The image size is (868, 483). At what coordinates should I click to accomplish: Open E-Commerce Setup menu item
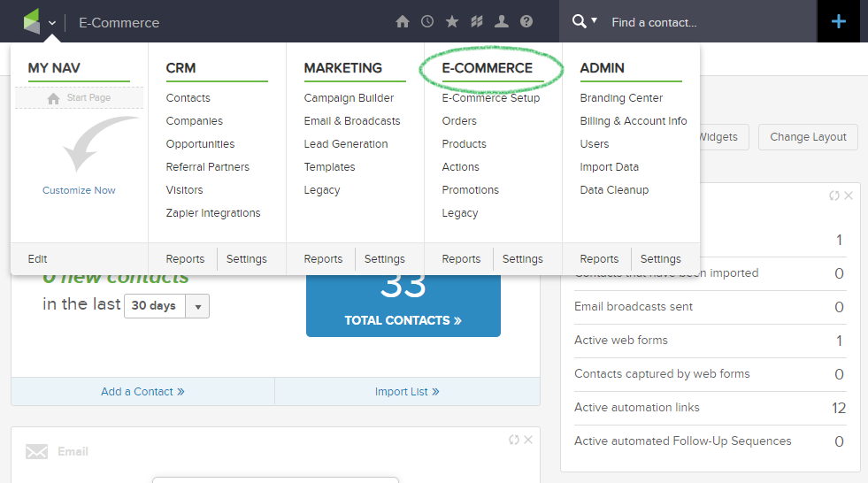click(490, 98)
